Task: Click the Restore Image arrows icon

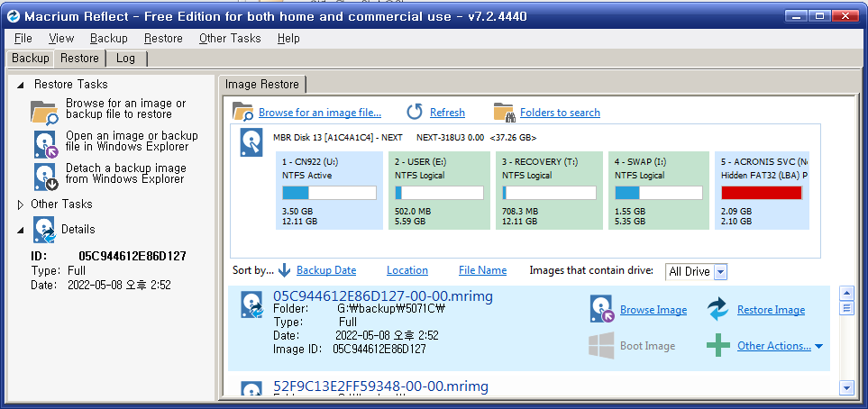Action: coord(718,309)
